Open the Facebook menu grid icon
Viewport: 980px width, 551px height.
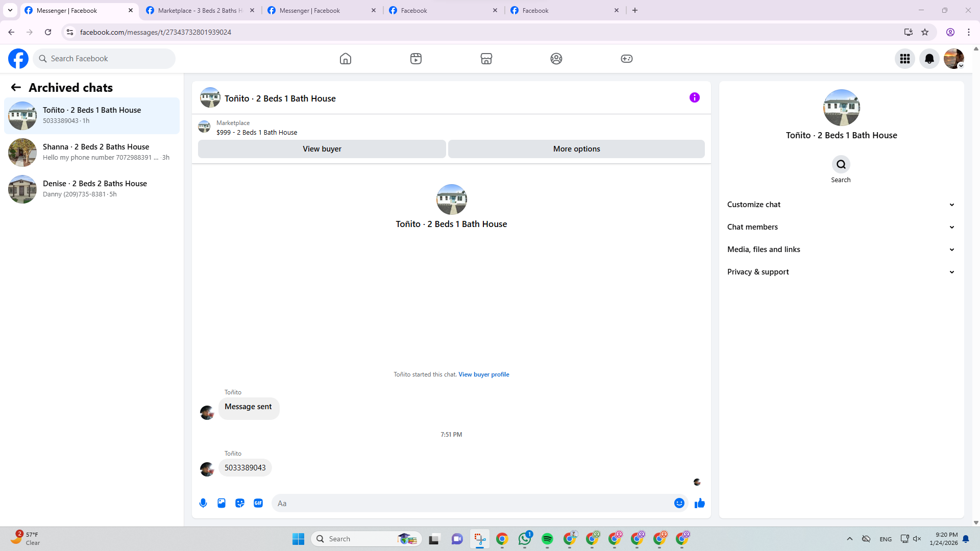click(x=904, y=59)
